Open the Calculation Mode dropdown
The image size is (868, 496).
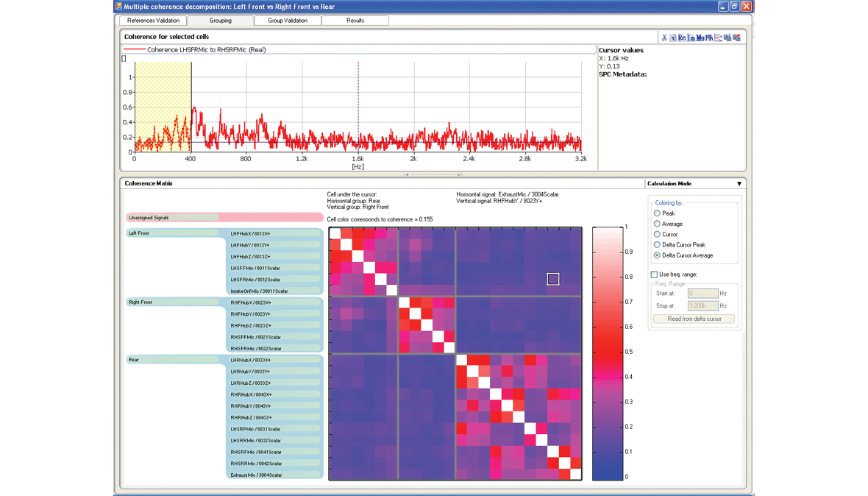point(739,183)
